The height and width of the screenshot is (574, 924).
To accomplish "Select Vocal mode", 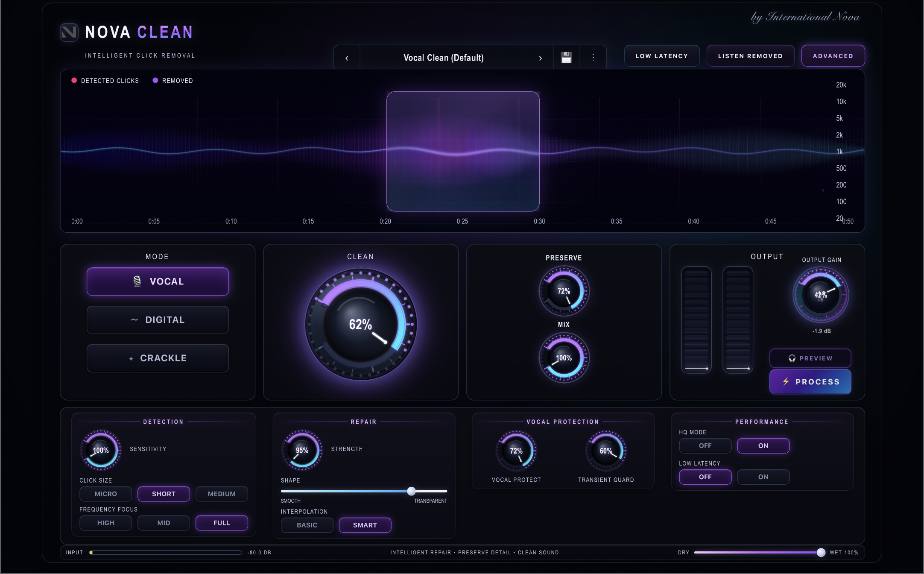I will coord(158,281).
